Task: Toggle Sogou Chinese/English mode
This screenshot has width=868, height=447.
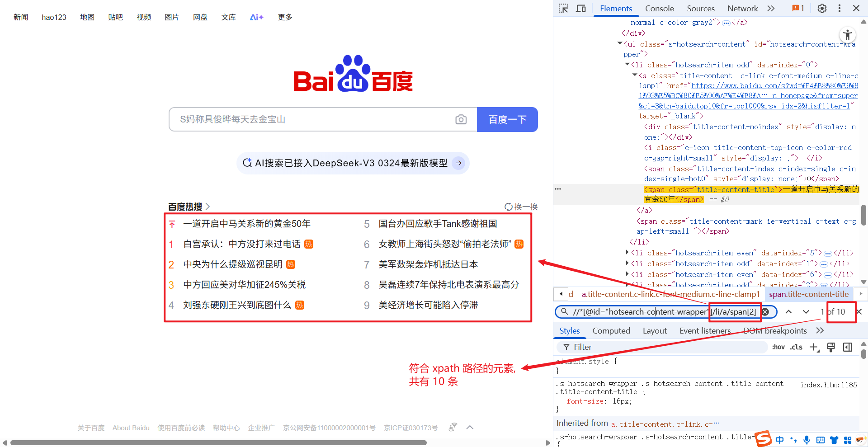Action: point(780,440)
